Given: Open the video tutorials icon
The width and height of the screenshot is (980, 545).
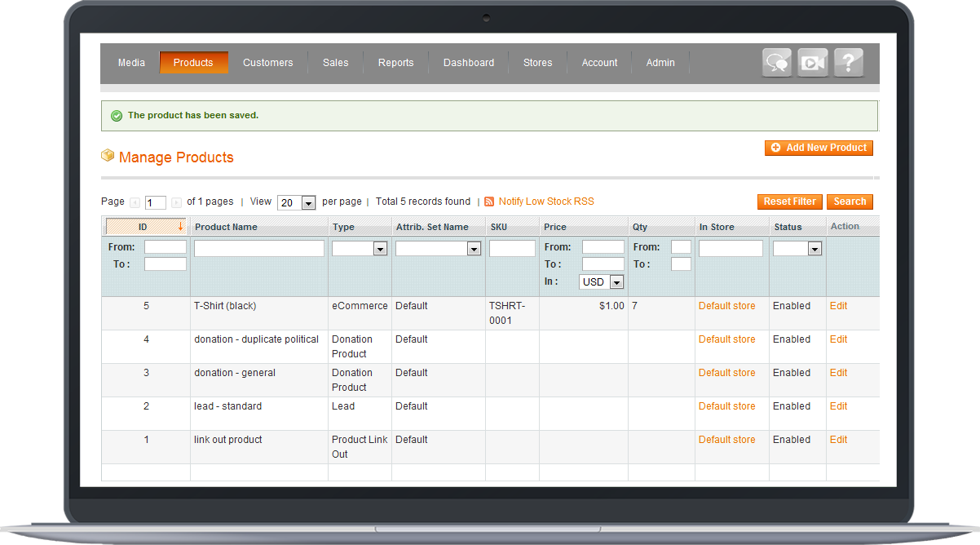Looking at the screenshot, I should 812,62.
